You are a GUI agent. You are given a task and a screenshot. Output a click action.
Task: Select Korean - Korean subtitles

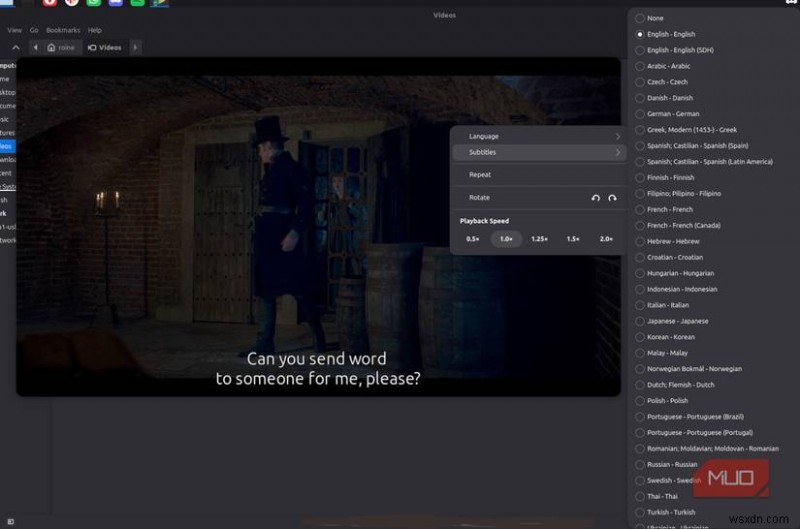[665, 337]
